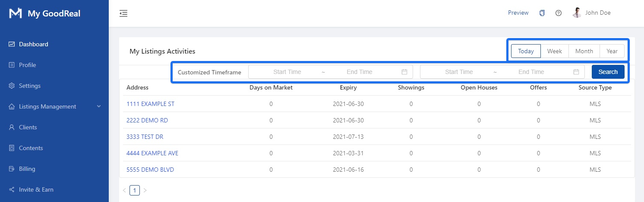This screenshot has width=644, height=202.
Task: Go to previous page of listings
Action: point(124,190)
